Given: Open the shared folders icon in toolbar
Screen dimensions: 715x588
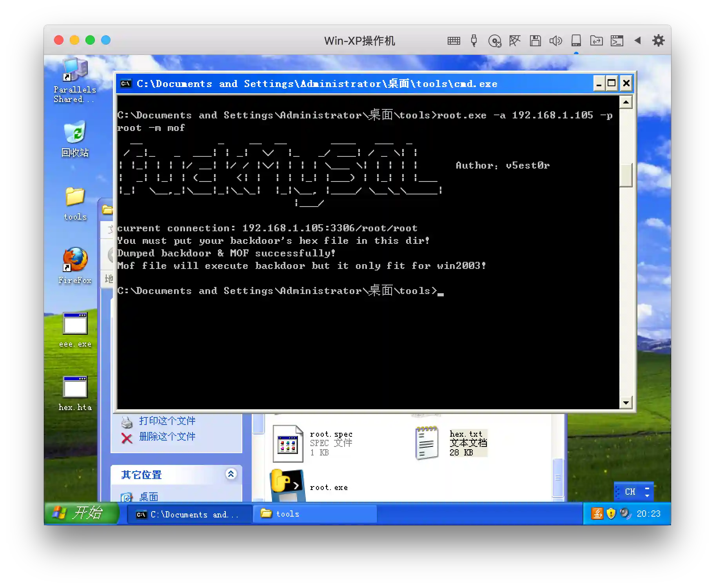Looking at the screenshot, I should [x=596, y=41].
